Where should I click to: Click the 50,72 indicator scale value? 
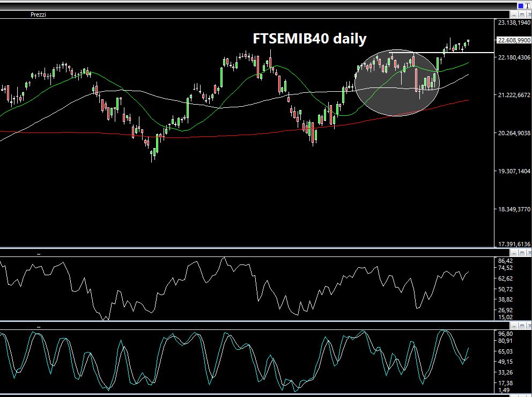[x=506, y=289]
